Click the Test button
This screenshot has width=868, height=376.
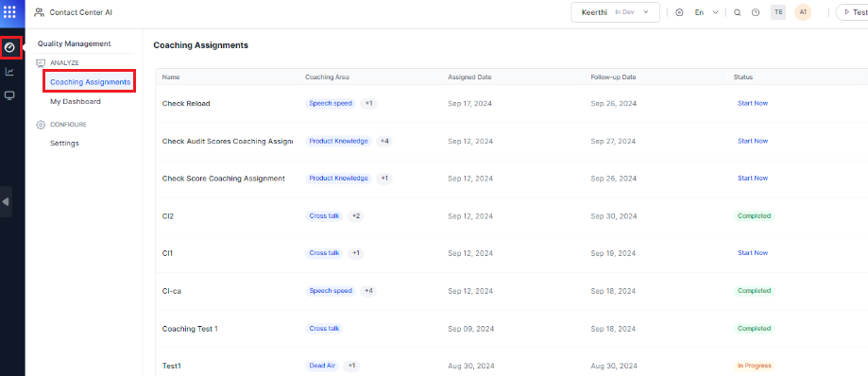click(x=853, y=12)
